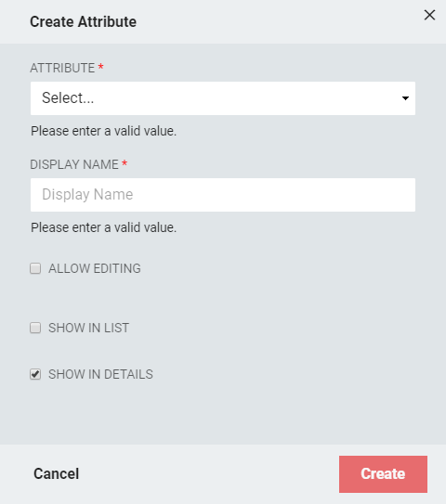
Task: Click the Attribute dropdown caret arrow
Action: (405, 98)
